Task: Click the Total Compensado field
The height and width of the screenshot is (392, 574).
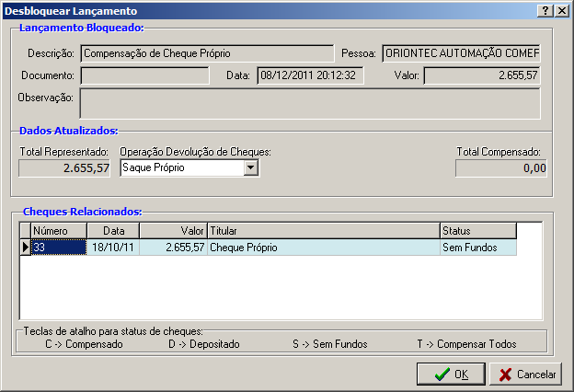Action: [501, 168]
